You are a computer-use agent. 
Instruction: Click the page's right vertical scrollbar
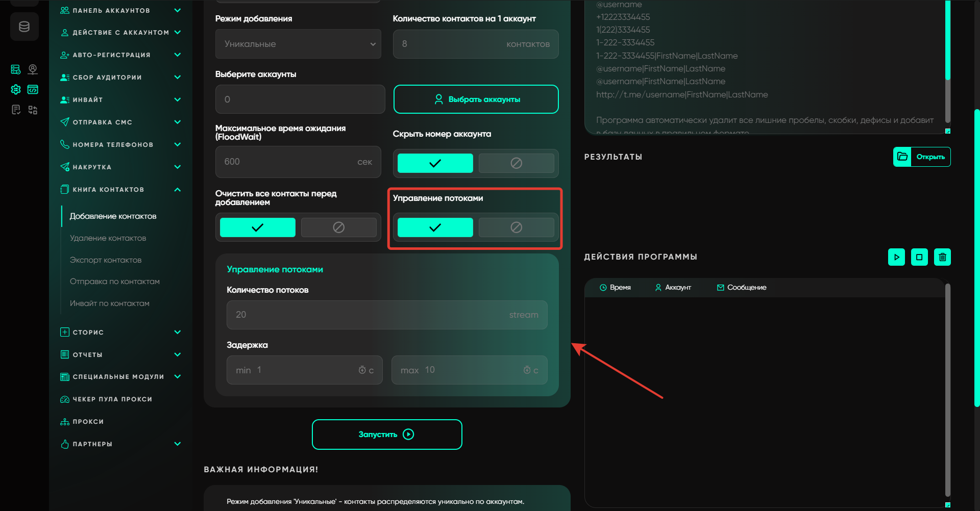click(976, 255)
